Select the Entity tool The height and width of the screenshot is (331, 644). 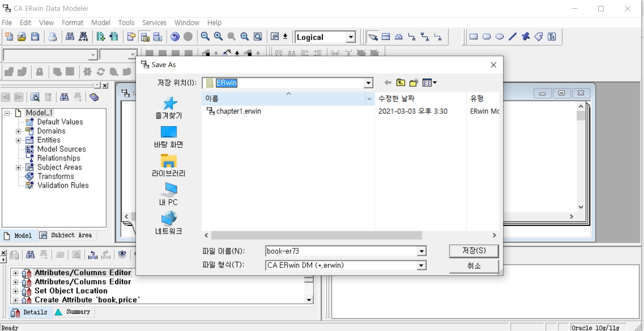pos(386,37)
